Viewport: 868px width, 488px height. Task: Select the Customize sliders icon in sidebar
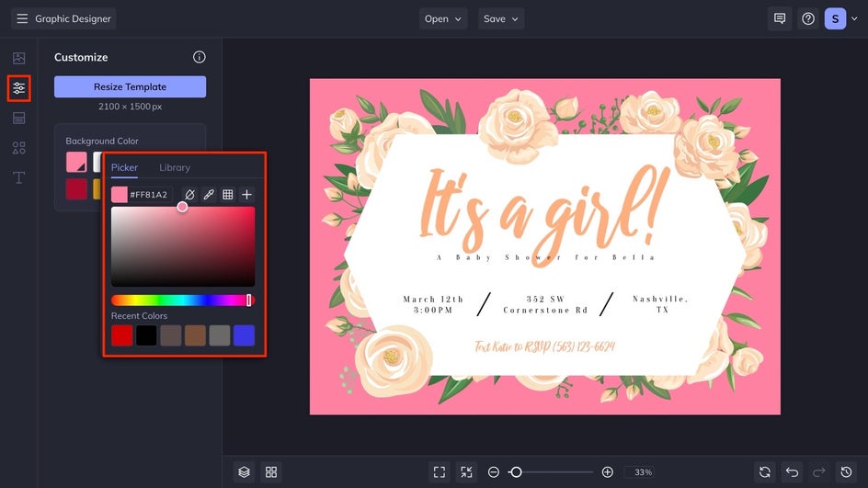pos(18,88)
